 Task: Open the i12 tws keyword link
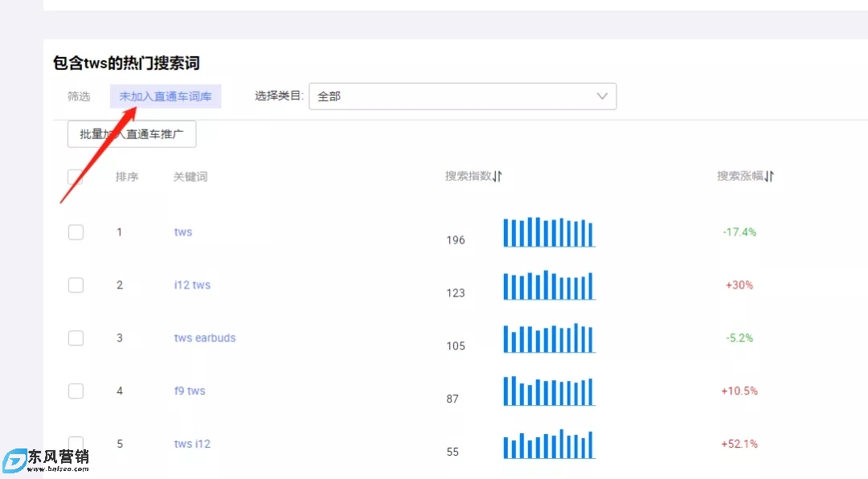coord(192,285)
